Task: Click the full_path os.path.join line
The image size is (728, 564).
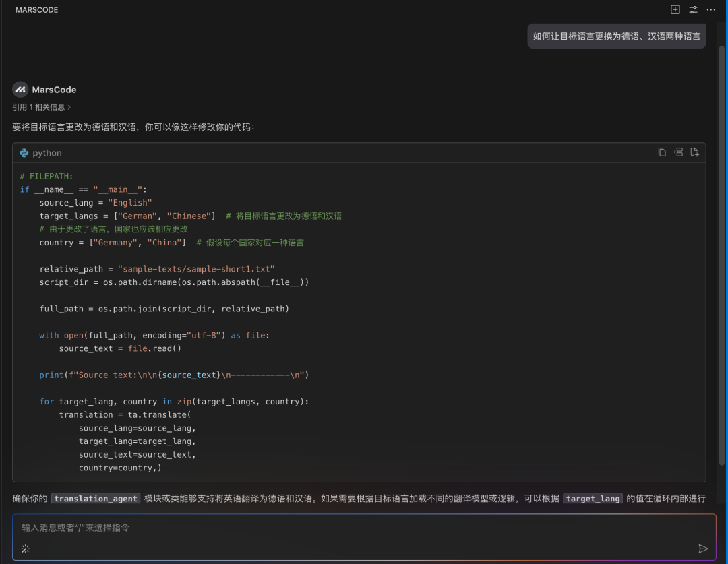Action: tap(164, 309)
